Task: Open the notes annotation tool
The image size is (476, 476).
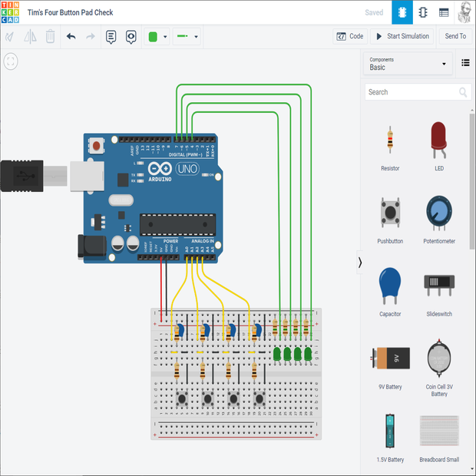Action: (111, 36)
